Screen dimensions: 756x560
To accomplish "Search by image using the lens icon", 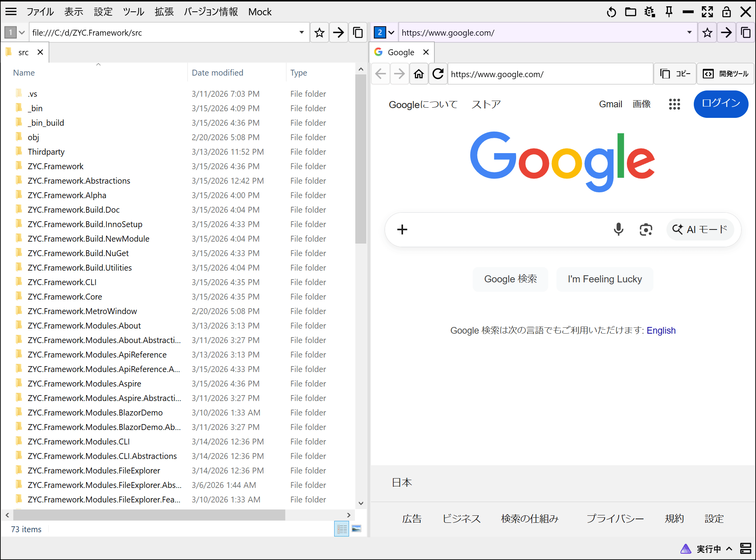I will pos(645,229).
